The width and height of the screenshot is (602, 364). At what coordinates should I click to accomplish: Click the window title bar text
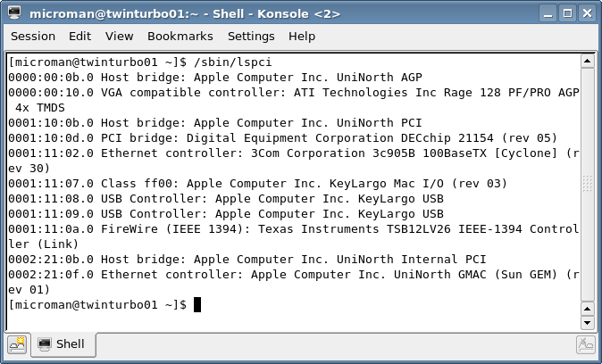pyautogui.click(x=185, y=13)
